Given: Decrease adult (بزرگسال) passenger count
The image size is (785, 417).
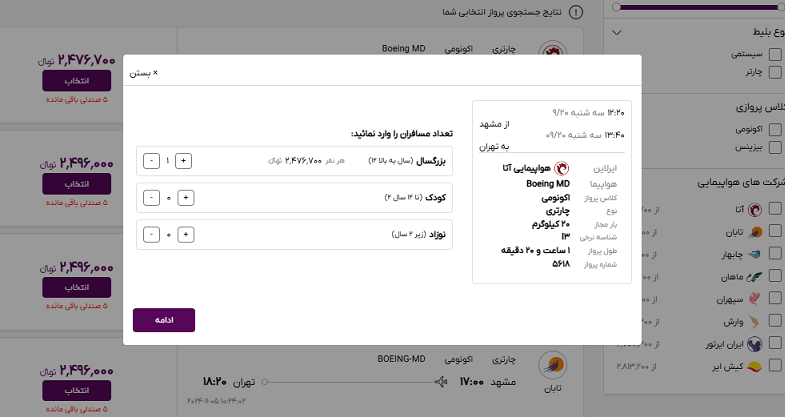Looking at the screenshot, I should click(151, 161).
